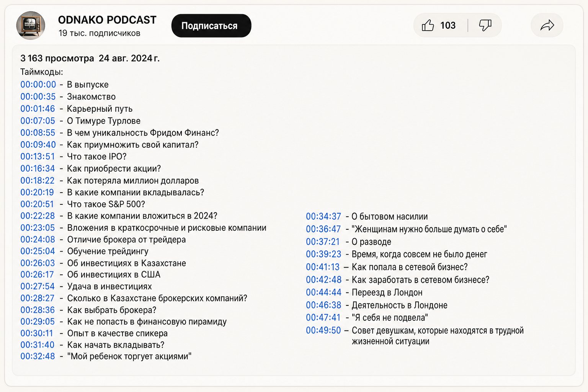588x392 pixels.
Task: Jump to timecode 00:37:21 О разводе
Action: [323, 242]
